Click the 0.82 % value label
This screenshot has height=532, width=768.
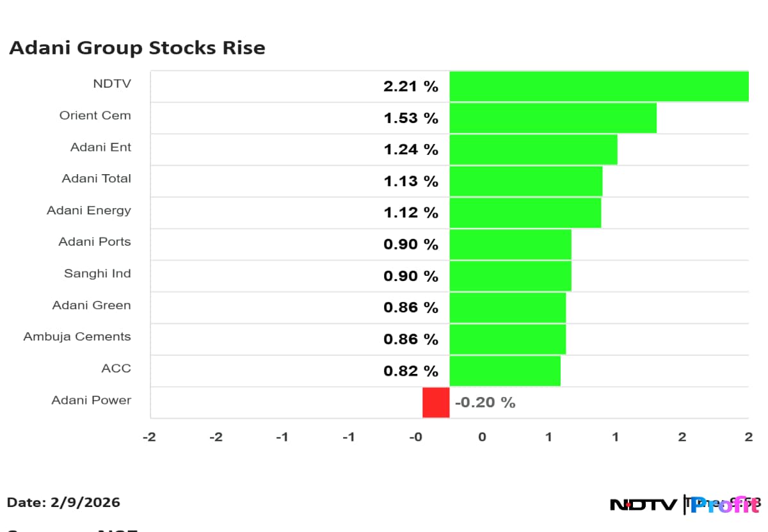pos(410,371)
